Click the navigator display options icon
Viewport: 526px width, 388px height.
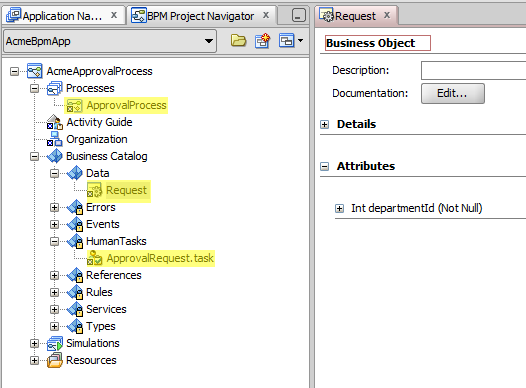(x=286, y=41)
